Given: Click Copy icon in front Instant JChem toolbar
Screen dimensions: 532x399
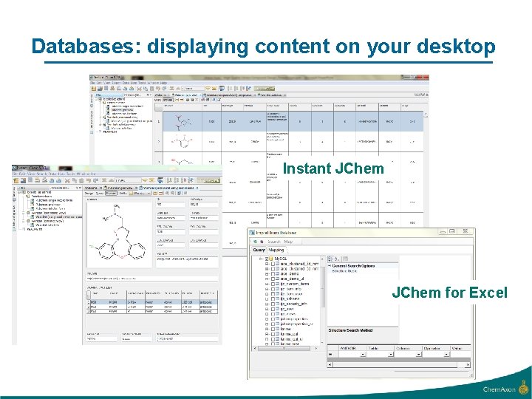Looking at the screenshot, I should click(x=75, y=180).
